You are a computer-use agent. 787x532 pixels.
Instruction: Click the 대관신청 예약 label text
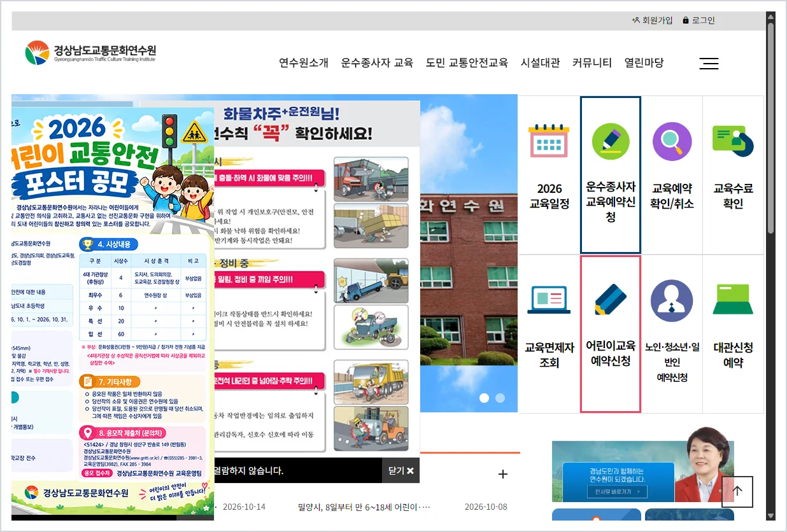pyautogui.click(x=733, y=354)
